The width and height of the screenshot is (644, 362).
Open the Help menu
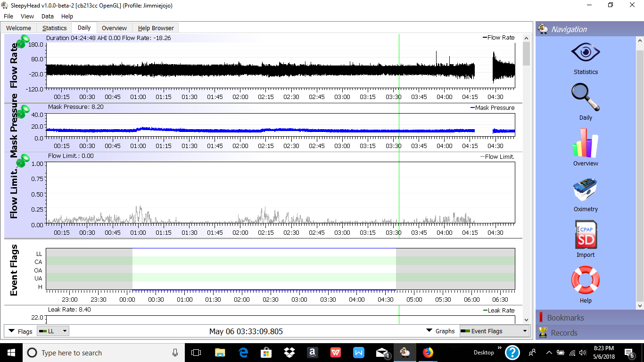tap(67, 16)
